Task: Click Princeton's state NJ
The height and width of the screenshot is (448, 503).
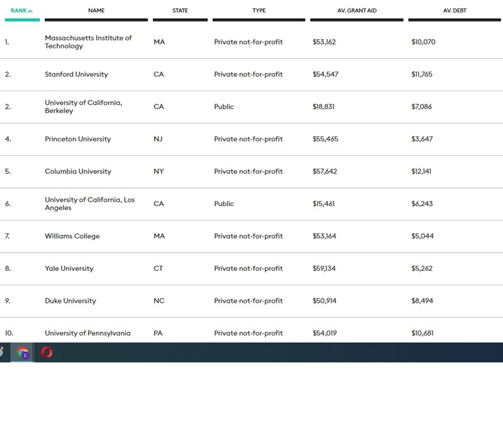Action: pyautogui.click(x=158, y=139)
